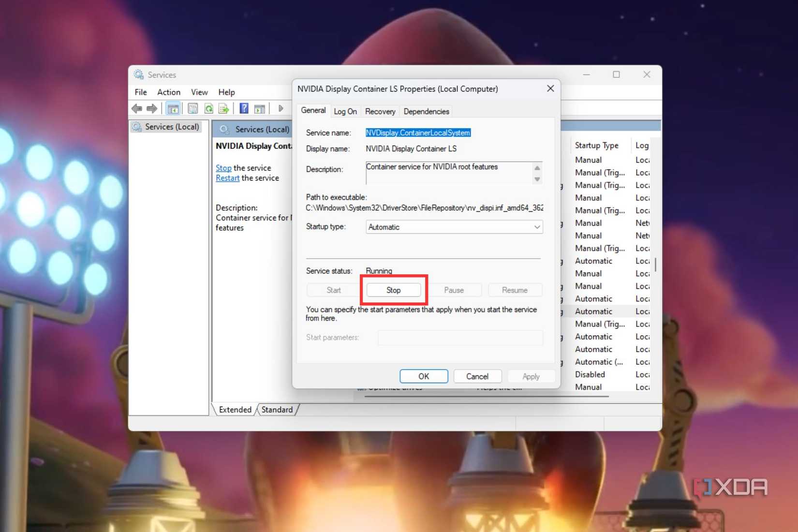The width and height of the screenshot is (798, 532).
Task: Click the Back navigation arrow icon
Action: tap(136, 108)
